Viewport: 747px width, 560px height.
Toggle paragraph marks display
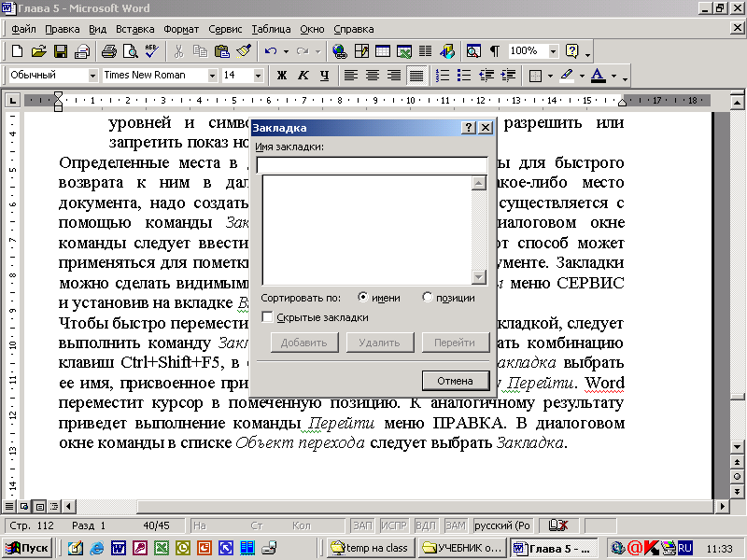[x=495, y=51]
